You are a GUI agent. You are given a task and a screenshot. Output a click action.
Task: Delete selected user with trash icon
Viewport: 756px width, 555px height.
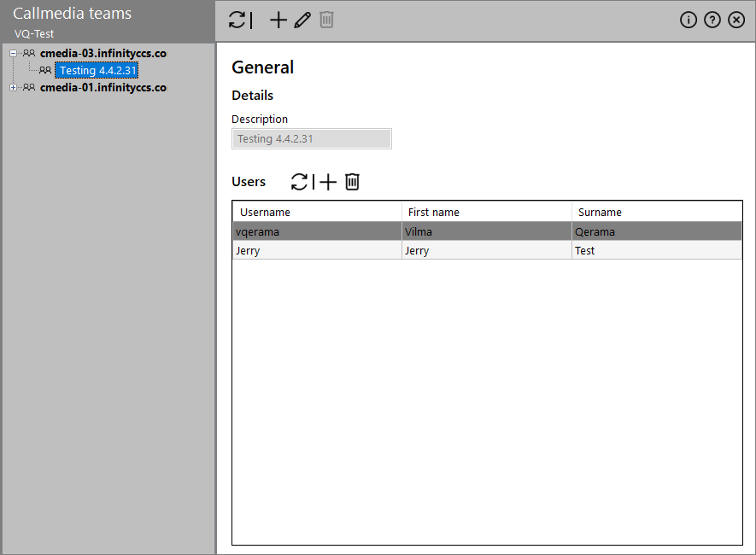pyautogui.click(x=352, y=182)
